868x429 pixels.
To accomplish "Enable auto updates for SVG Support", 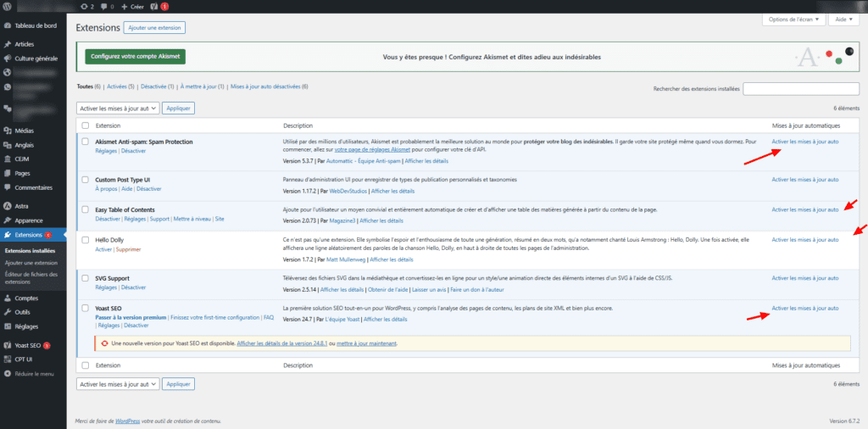I will tap(805, 278).
